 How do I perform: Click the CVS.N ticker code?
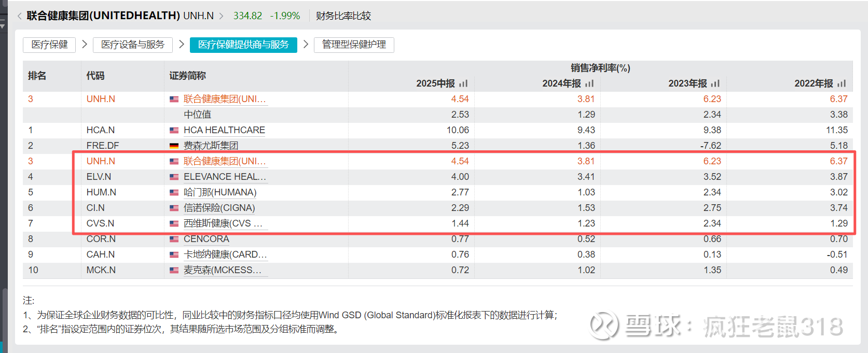point(100,223)
